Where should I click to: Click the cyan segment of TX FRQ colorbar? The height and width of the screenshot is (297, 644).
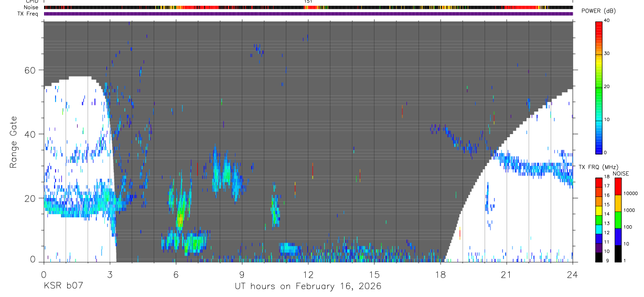pyautogui.click(x=599, y=229)
